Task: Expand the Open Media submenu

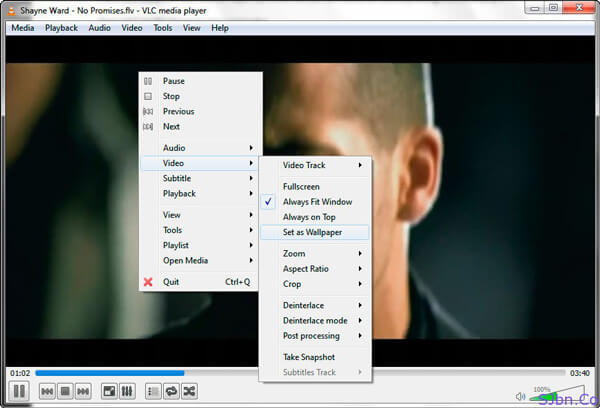Action: pyautogui.click(x=201, y=261)
